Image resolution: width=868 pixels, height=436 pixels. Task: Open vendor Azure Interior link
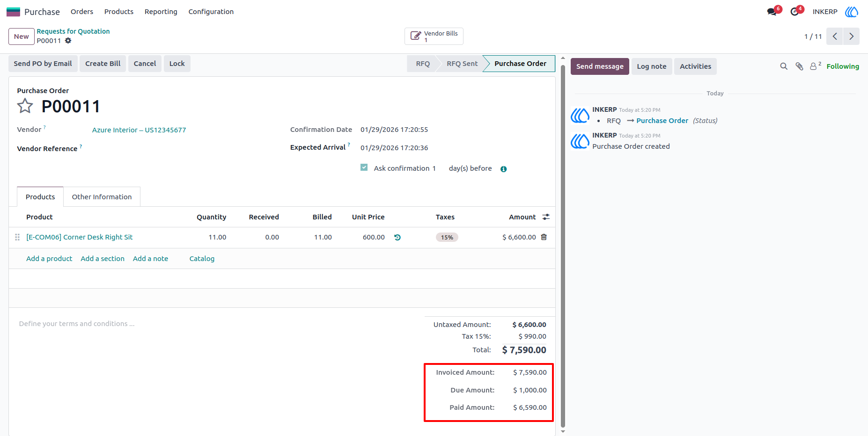pyautogui.click(x=139, y=130)
